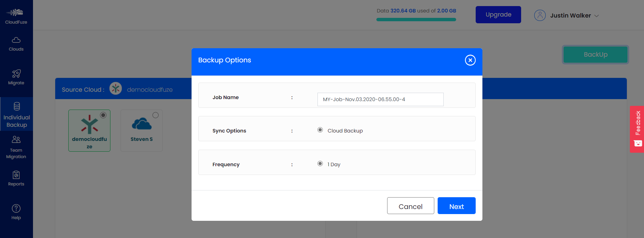Click the data usage progress bar
Screen dimensions: 644x238
point(416,20)
